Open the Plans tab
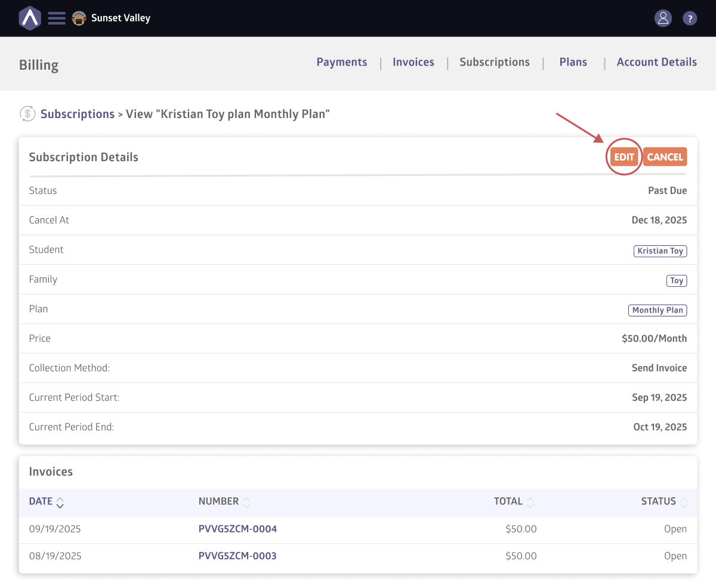Viewport: 716px width, 588px height. tap(573, 62)
